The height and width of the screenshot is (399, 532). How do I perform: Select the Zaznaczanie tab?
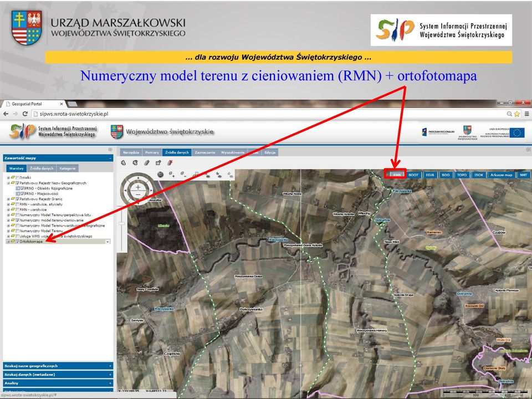pyautogui.click(x=205, y=153)
